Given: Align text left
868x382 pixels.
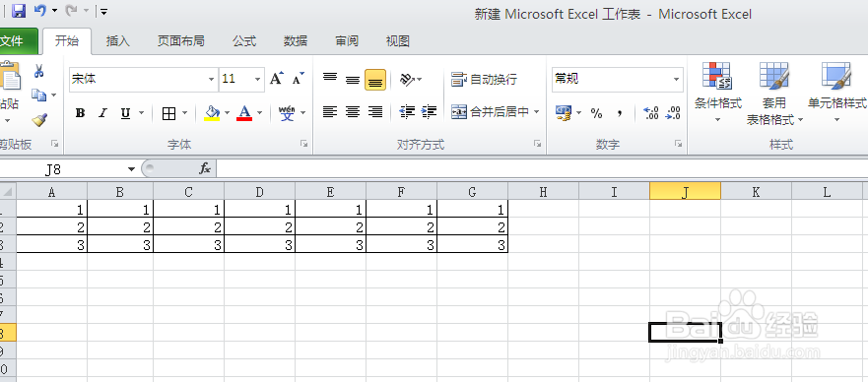Looking at the screenshot, I should point(330,112).
